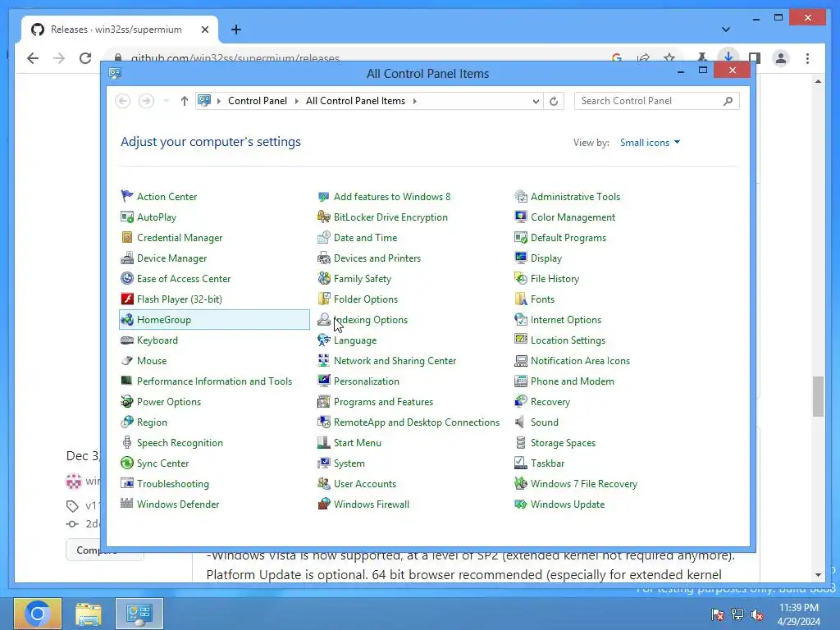Open the Windows Update icon
840x630 pixels.
(521, 504)
